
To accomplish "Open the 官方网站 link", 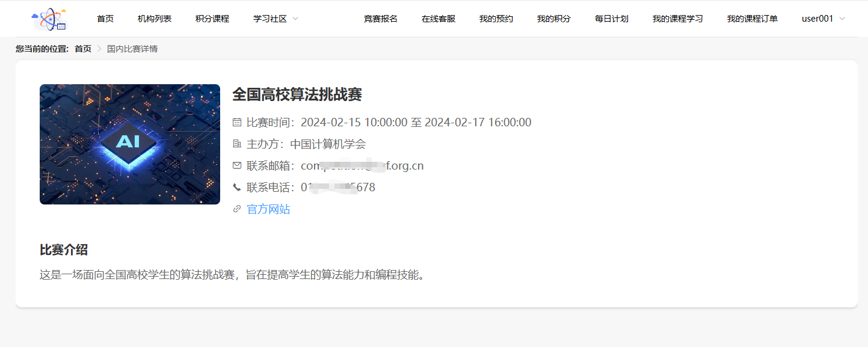I will [x=268, y=209].
